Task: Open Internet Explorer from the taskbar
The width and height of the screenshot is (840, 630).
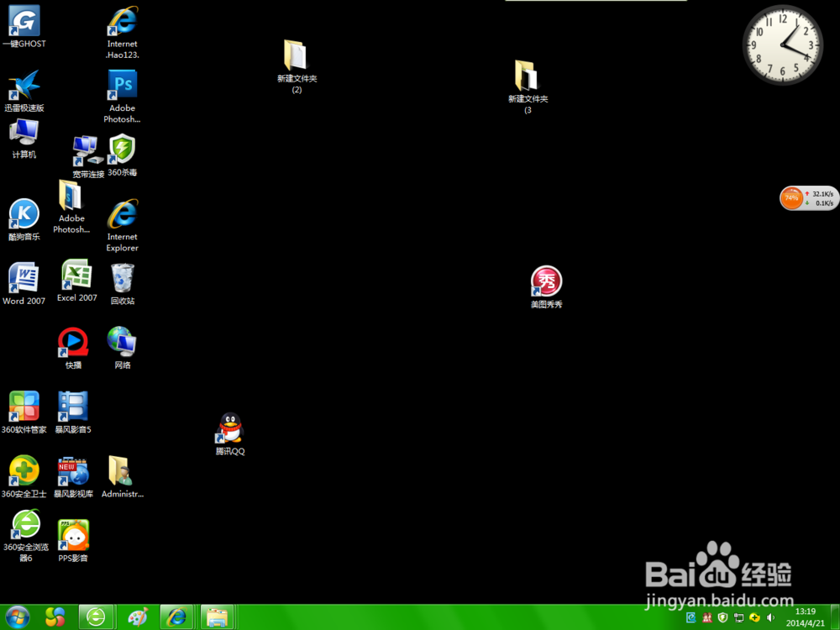Action: click(176, 617)
